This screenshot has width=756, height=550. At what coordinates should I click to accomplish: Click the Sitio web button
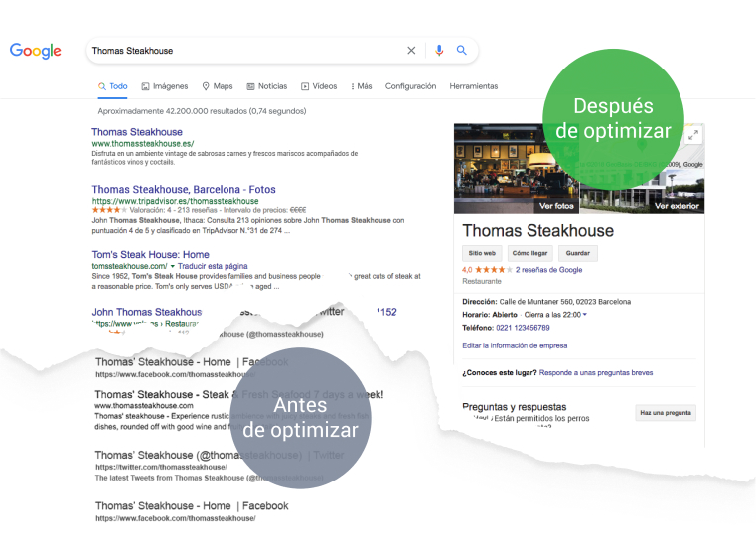pyautogui.click(x=482, y=253)
